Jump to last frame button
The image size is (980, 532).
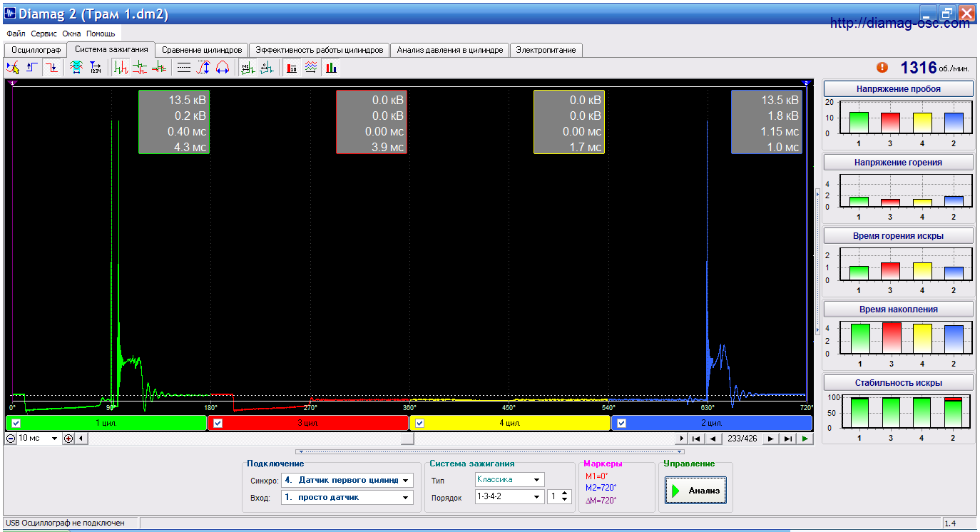point(788,439)
